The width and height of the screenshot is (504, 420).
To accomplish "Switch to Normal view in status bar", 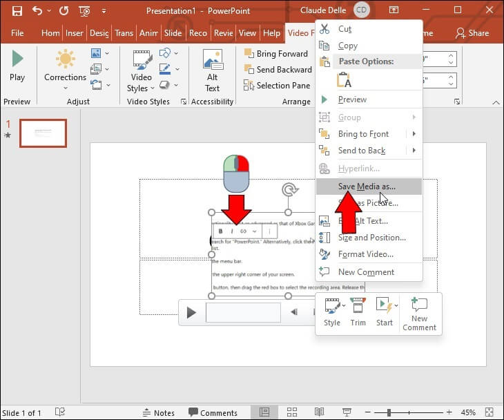I will coord(264,412).
